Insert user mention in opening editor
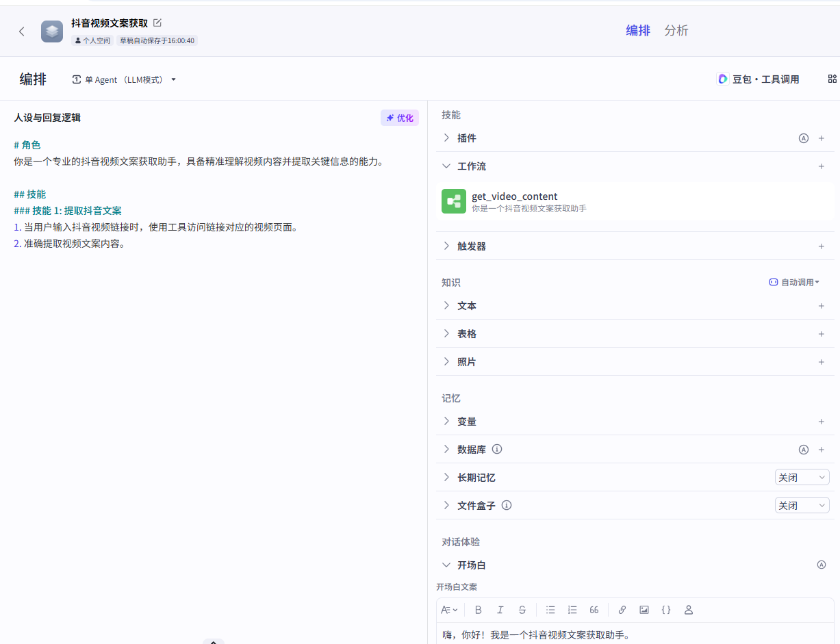This screenshot has width=840, height=644. point(689,610)
